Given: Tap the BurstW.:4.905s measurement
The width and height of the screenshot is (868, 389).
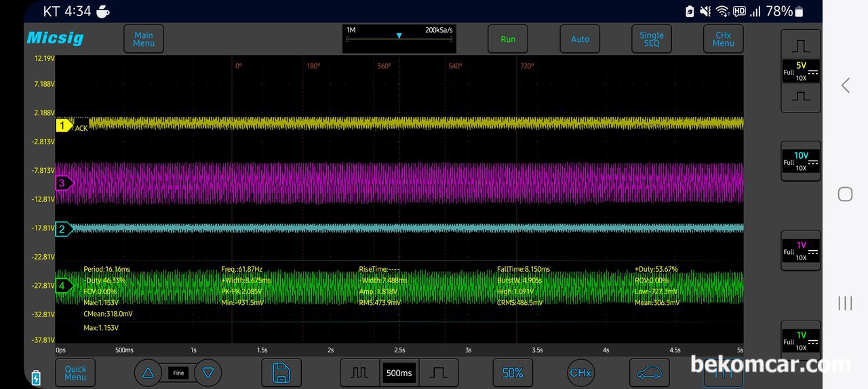Looking at the screenshot, I should 519,280.
